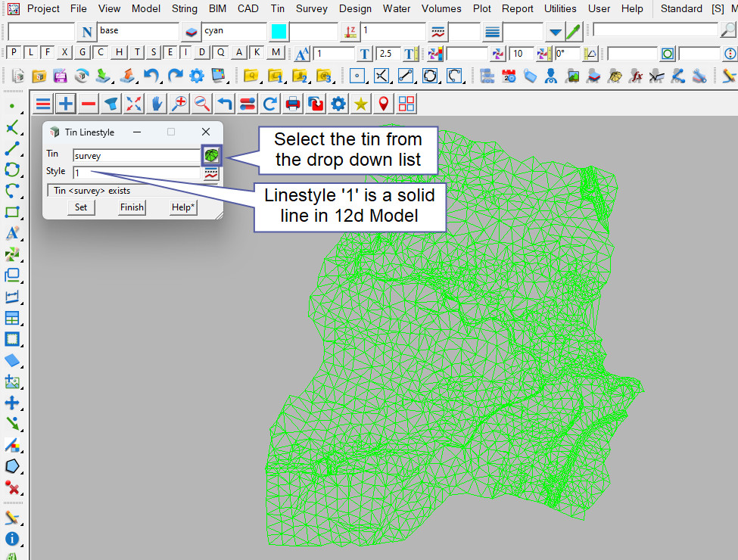
Task: Click the undo arrow in main toolbar
Action: point(152,76)
